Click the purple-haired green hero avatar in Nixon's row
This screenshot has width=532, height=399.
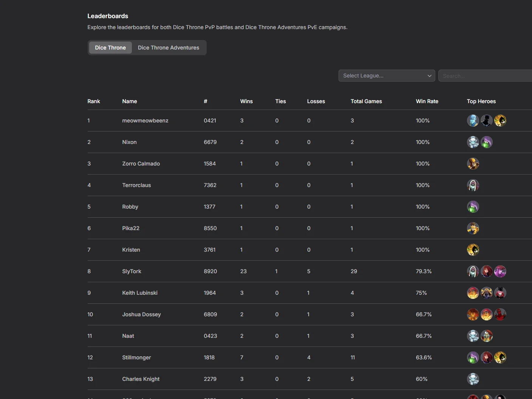pyautogui.click(x=487, y=142)
